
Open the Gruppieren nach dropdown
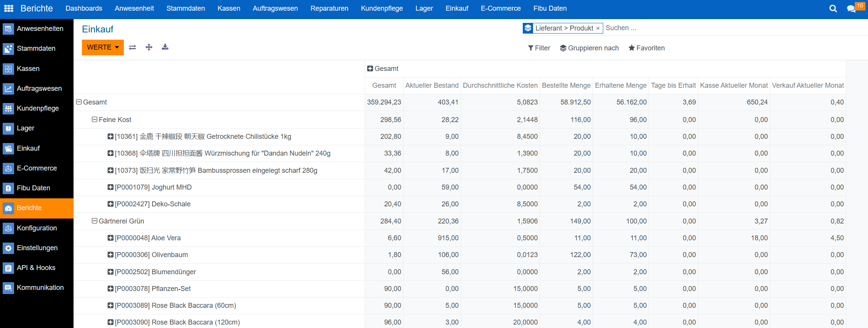point(589,48)
